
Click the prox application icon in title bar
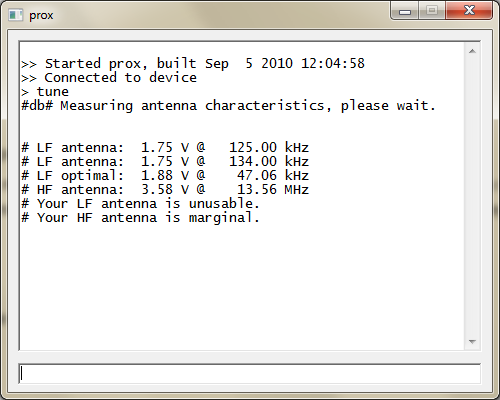click(16, 15)
